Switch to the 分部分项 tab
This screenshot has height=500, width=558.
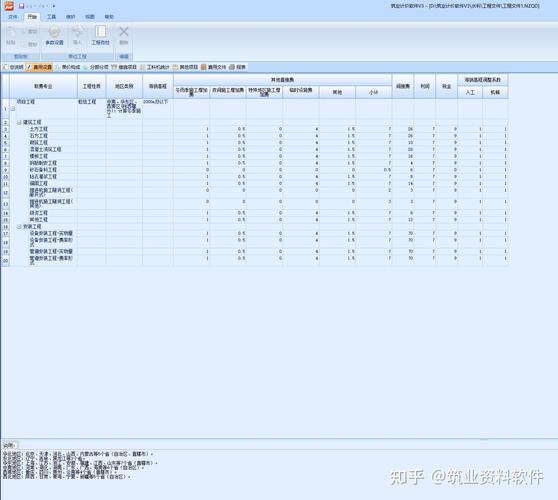click(x=96, y=67)
